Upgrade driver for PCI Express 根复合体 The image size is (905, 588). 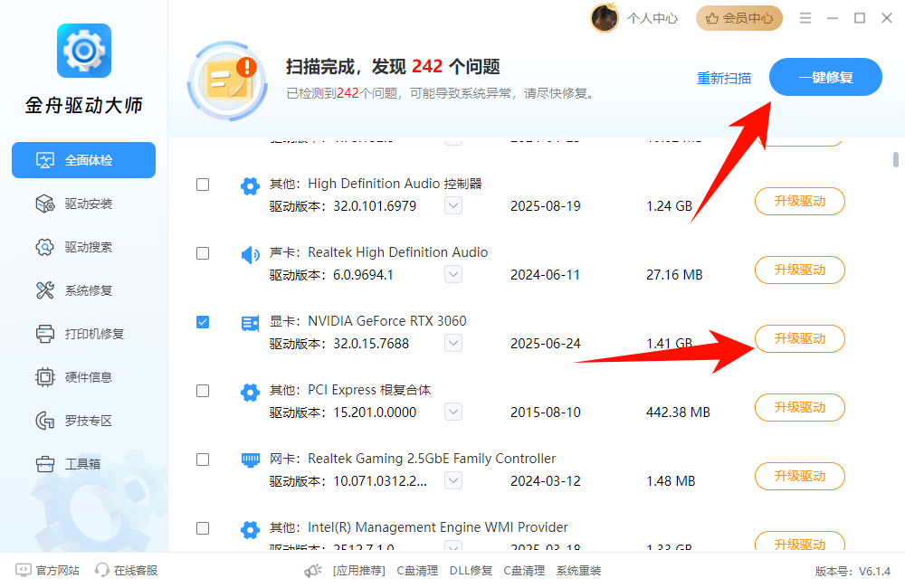pyautogui.click(x=800, y=407)
